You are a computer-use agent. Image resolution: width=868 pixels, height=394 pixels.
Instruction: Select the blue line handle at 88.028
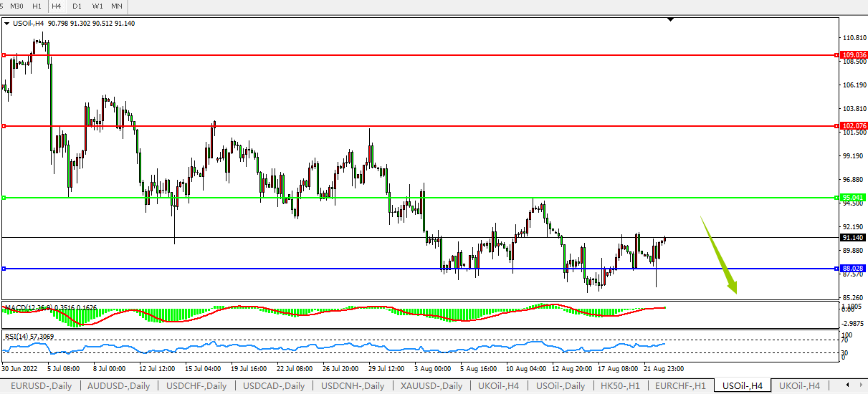tap(4, 269)
